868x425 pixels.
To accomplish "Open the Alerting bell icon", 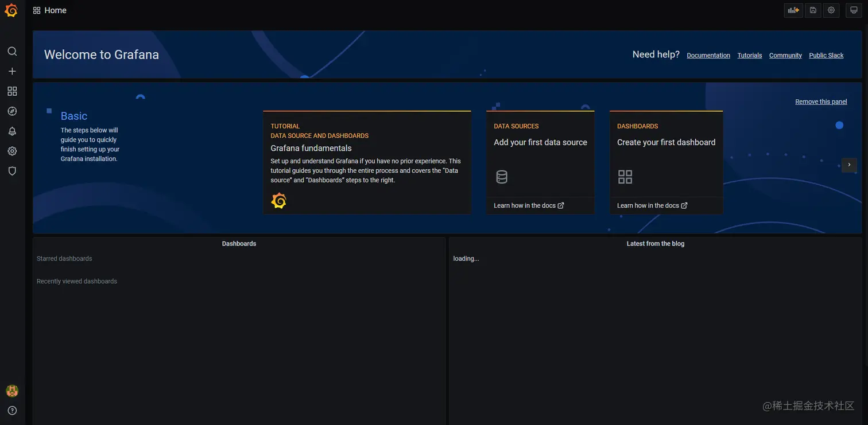I will coord(12,131).
